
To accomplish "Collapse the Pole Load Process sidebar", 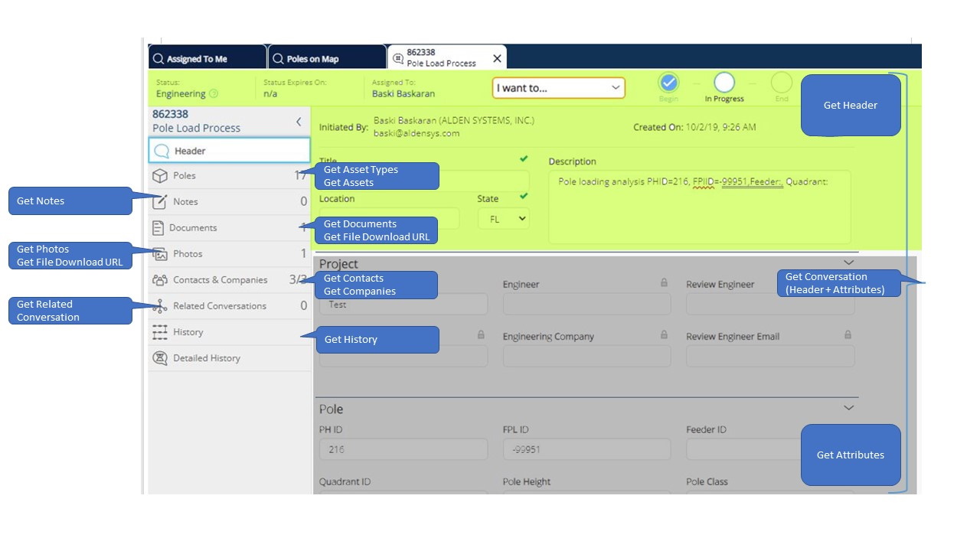I will (299, 122).
